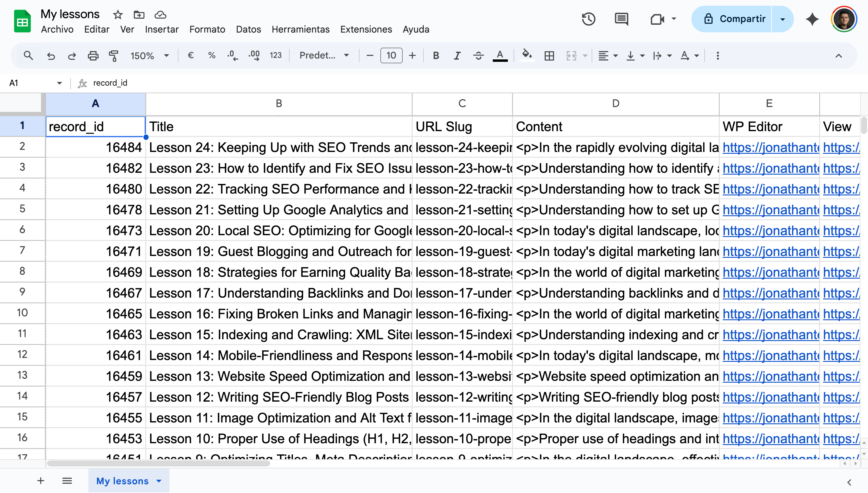This screenshot has width=868, height=493.
Task: Toggle strikethrough formatting
Action: (479, 55)
